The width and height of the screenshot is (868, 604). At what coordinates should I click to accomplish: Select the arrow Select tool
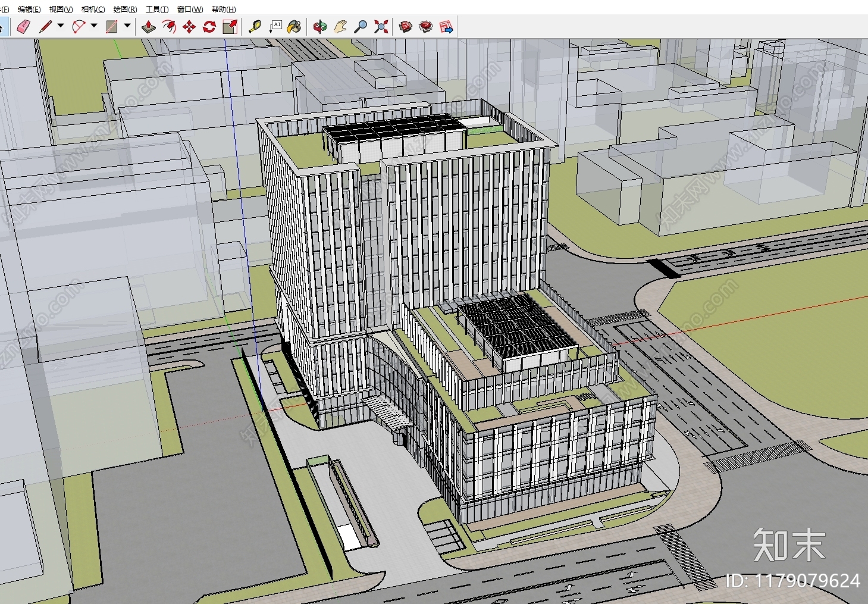point(3,27)
